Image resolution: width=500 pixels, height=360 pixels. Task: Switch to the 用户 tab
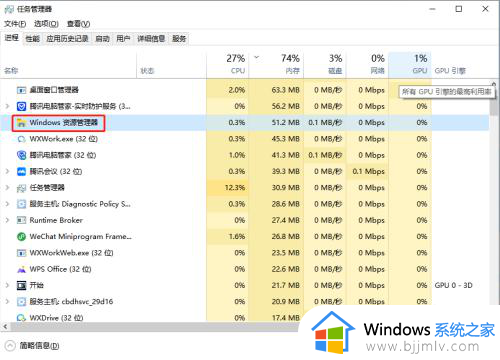(123, 39)
